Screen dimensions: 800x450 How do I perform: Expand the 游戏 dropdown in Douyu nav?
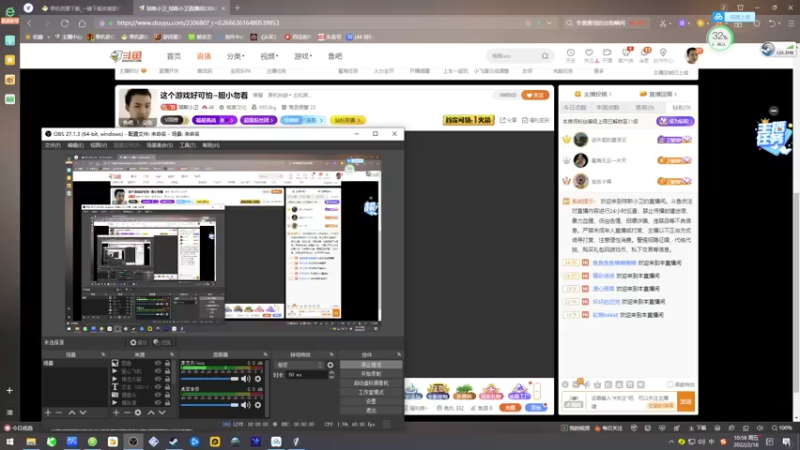[303, 56]
